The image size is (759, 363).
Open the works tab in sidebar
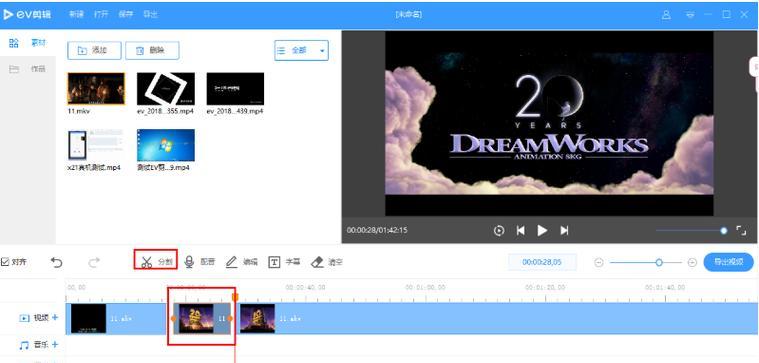28,69
